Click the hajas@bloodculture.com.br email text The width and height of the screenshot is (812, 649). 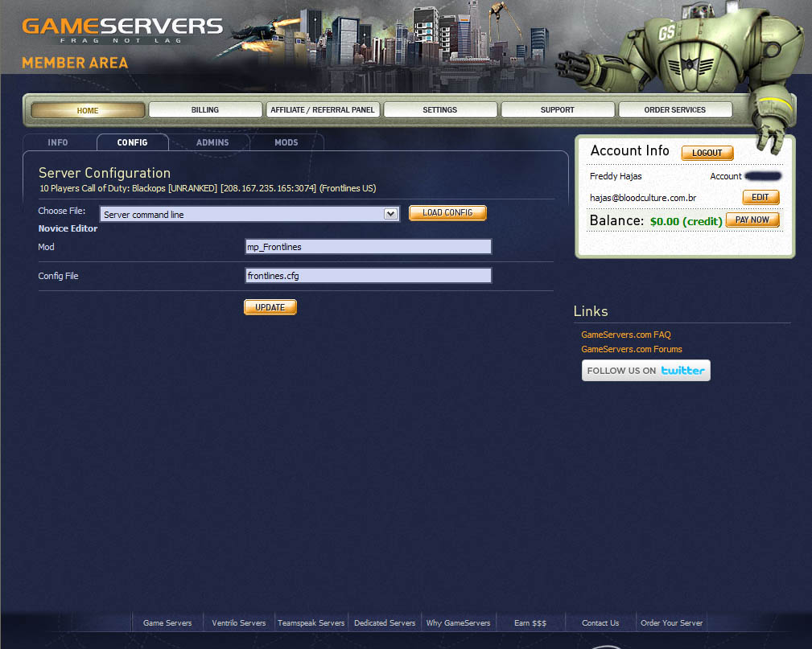tap(643, 198)
